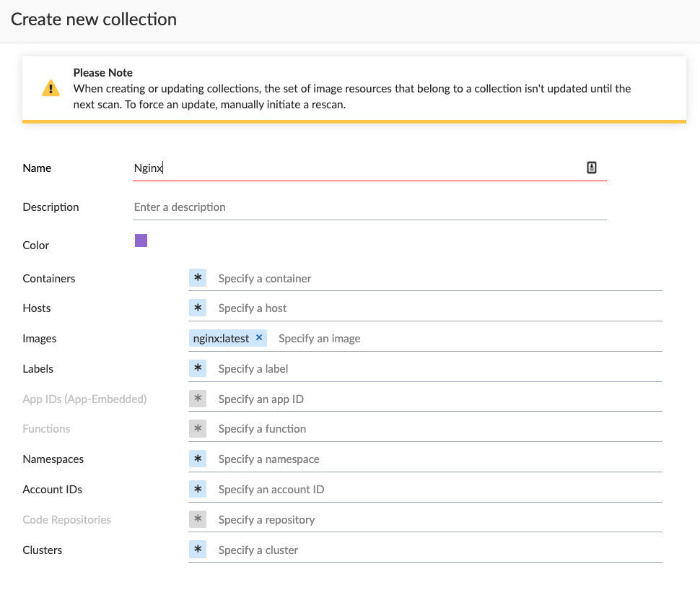Viewport: 700px width, 598px height.
Task: Click the wildcard asterisk chip for Hosts
Action: [x=198, y=308]
